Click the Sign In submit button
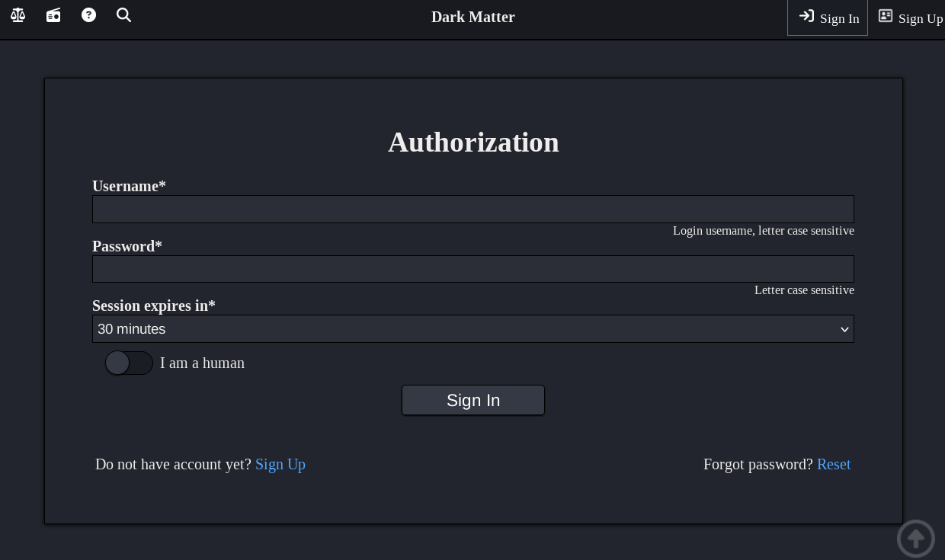Screen dimensions: 945x560 click(473, 400)
